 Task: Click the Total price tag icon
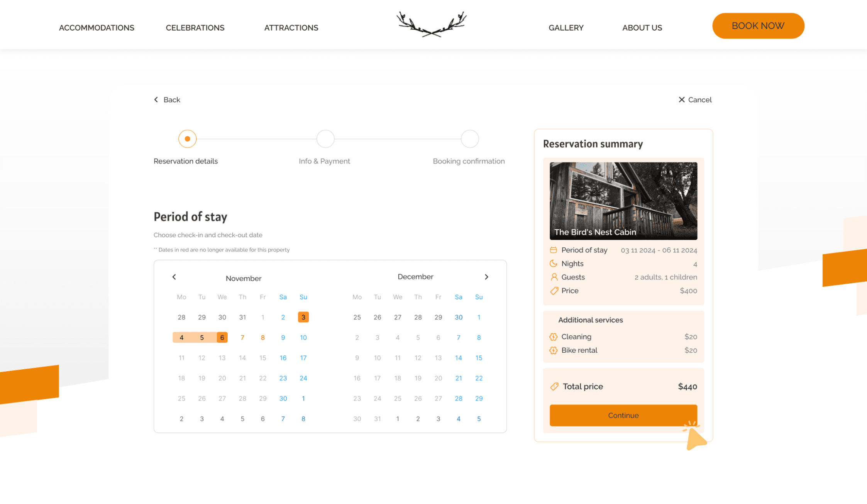click(554, 386)
